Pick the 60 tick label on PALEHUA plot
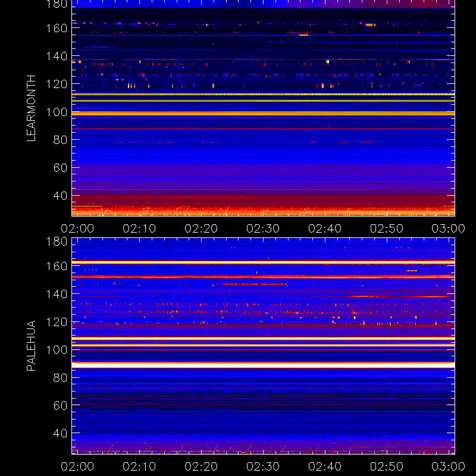 point(60,405)
